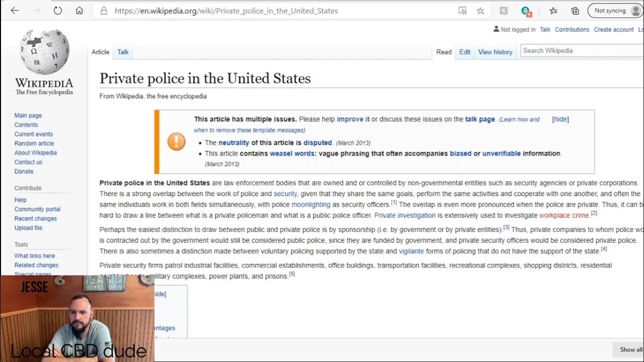This screenshot has height=362, width=644.
Task: Open the 'unverifiable' link
Action: [502, 153]
